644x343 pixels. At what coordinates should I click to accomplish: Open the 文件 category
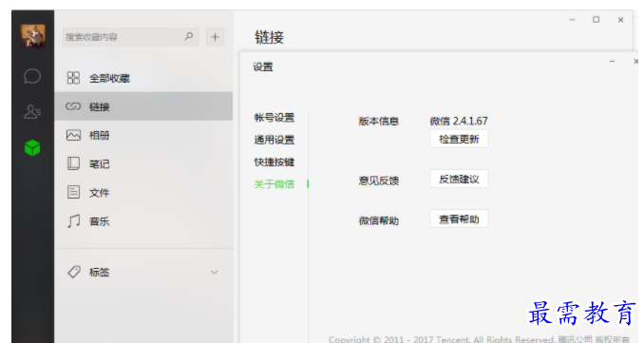point(143,192)
